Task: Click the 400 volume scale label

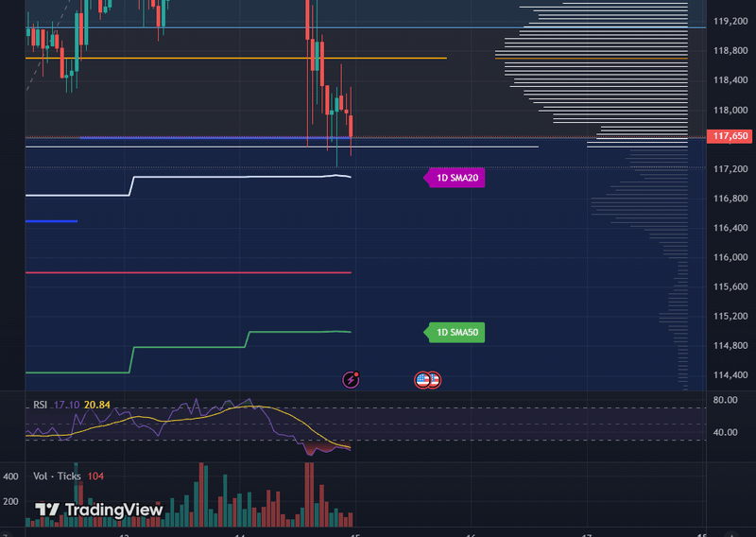Action: click(10, 476)
